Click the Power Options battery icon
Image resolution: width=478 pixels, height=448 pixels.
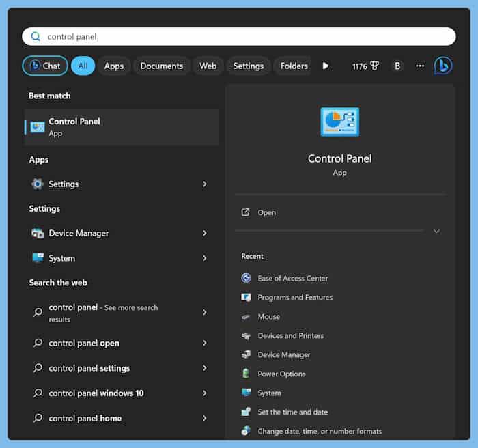(x=246, y=374)
